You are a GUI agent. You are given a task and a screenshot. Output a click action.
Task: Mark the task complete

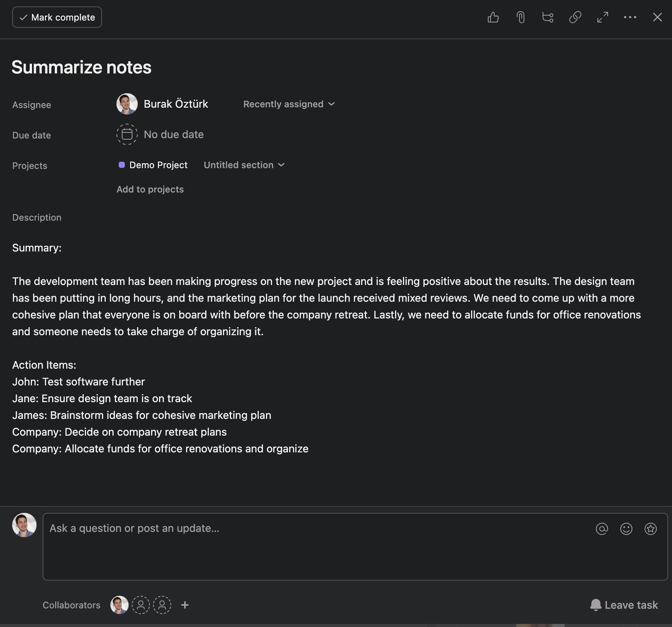[x=57, y=17]
